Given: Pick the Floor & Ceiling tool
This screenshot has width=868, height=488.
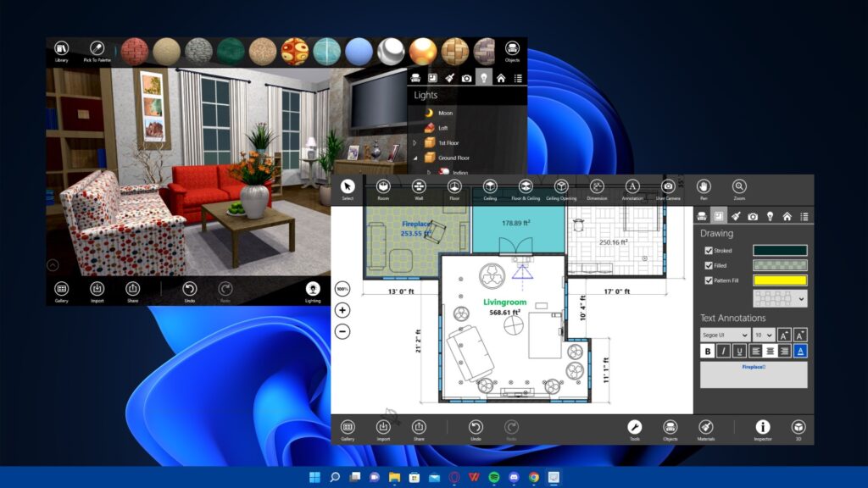Looking at the screenshot, I should (x=526, y=189).
